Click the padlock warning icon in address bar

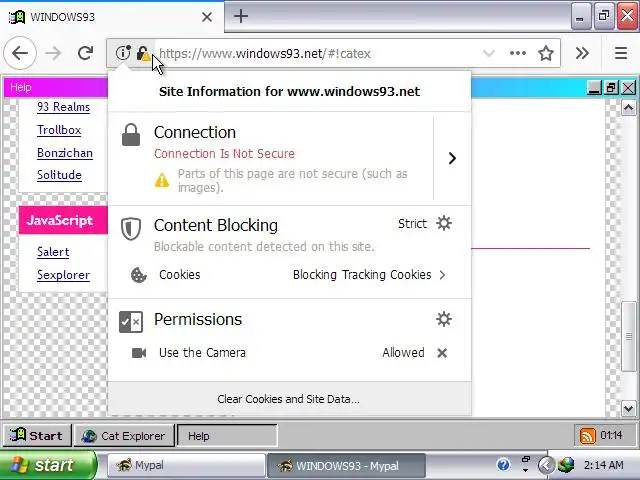(x=142, y=53)
